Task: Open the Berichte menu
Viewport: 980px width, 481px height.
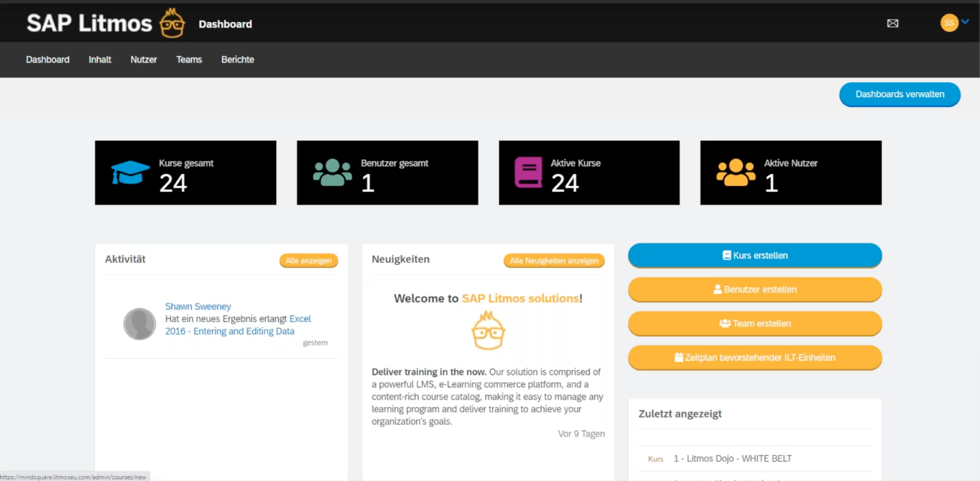Action: [x=238, y=59]
